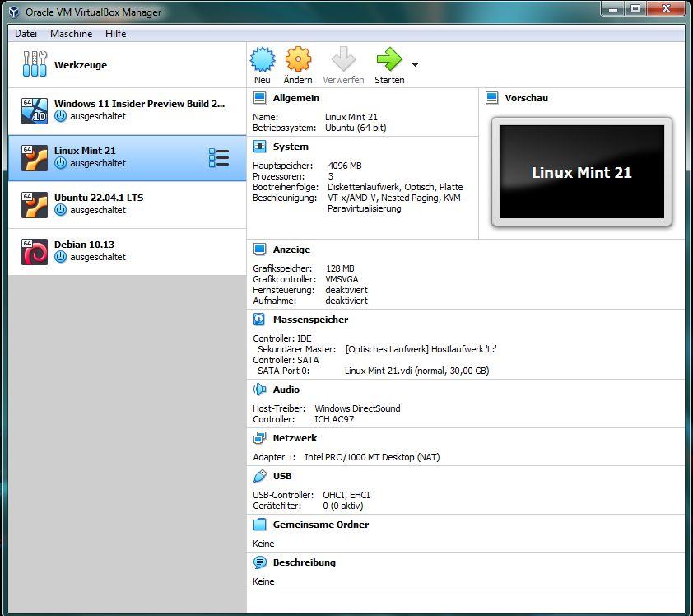
Task: Click the Windows 11 Insider Preview VM icon
Action: click(x=35, y=111)
